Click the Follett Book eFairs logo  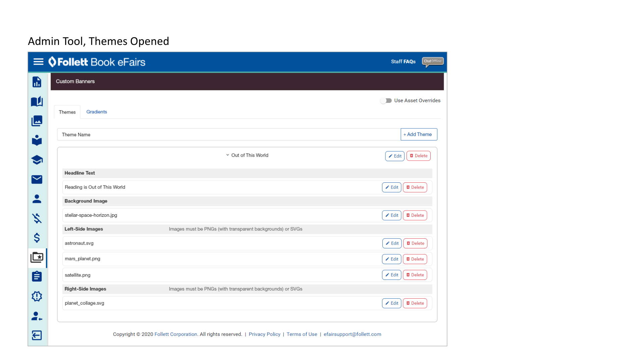click(97, 62)
